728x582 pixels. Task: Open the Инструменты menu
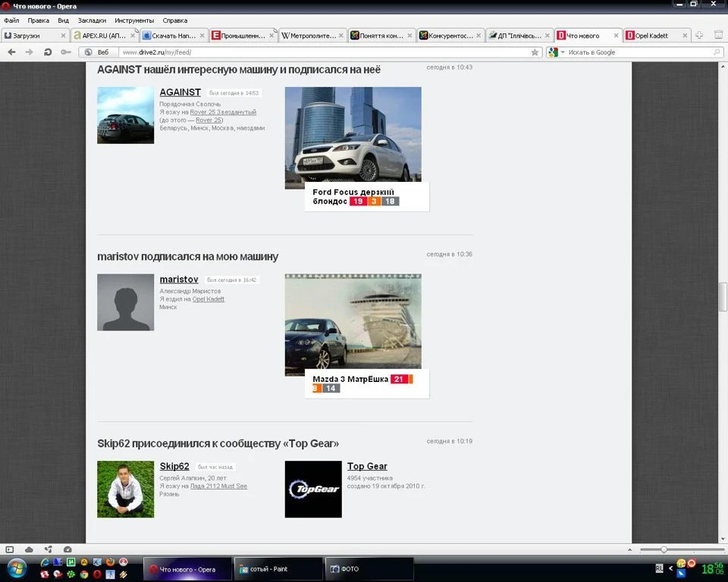tap(134, 20)
